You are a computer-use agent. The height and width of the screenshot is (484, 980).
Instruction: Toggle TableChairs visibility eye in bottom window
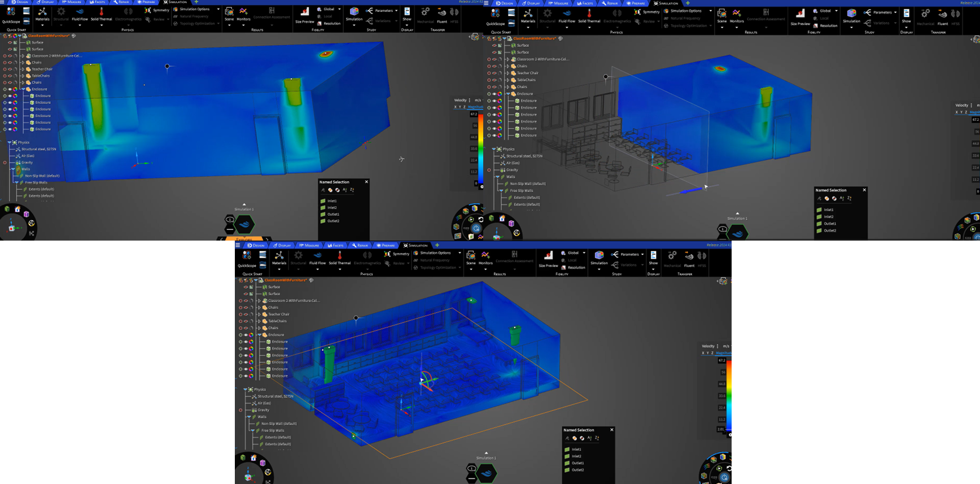coord(246,321)
